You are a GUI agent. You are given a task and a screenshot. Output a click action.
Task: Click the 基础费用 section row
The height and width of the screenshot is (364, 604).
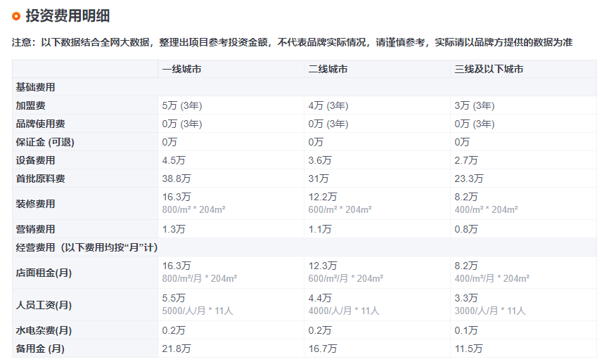click(35, 87)
